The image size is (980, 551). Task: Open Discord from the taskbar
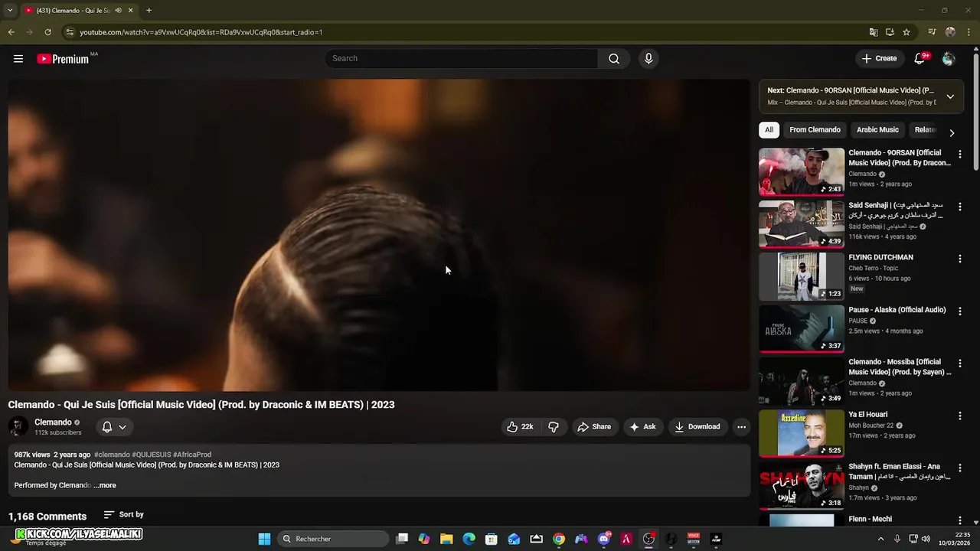pos(604,539)
